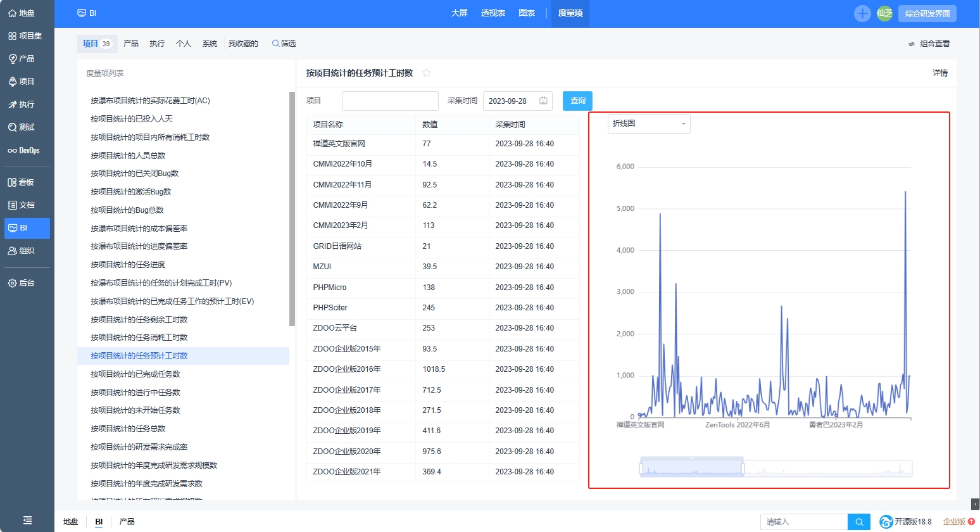Switch to the 透视表 tab
980x532 pixels.
pyautogui.click(x=493, y=13)
